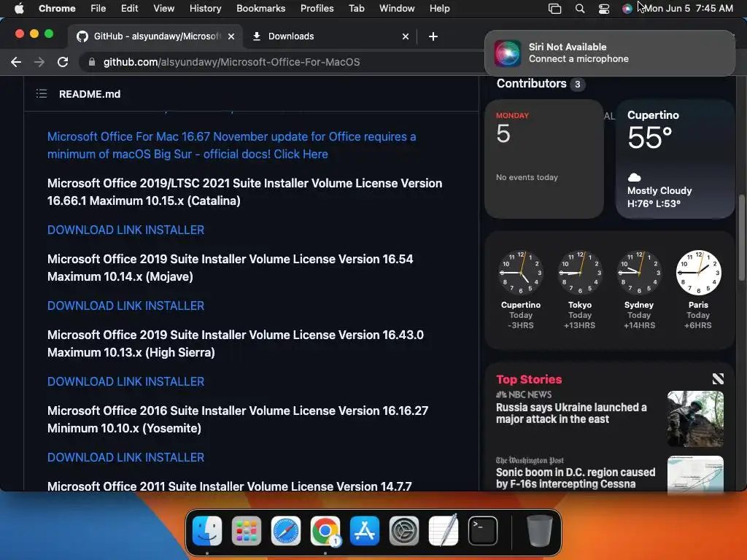Click the Contributors heading
The height and width of the screenshot is (560, 747).
(x=531, y=83)
